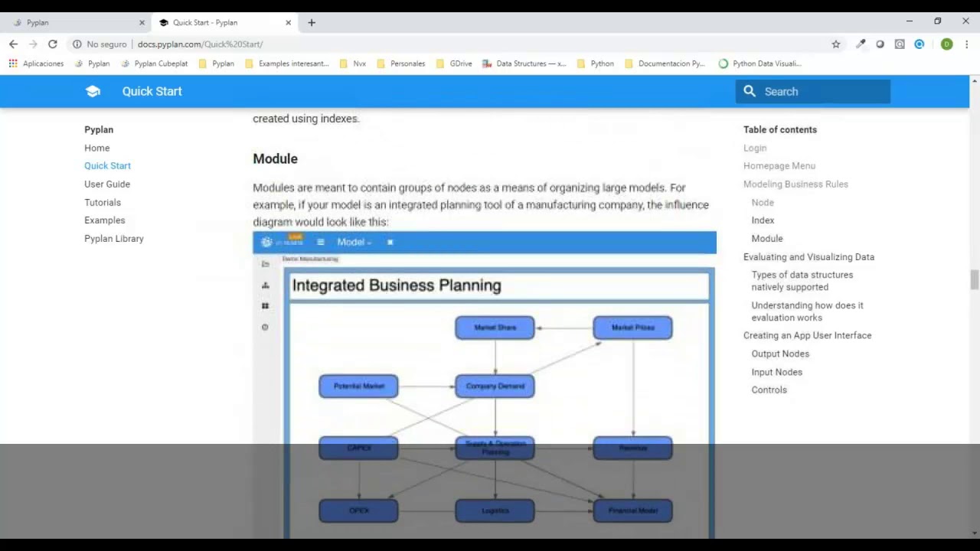Viewport: 980px width, 551px height.
Task: Click the hamburger menu icon in the diagram
Action: 320,242
